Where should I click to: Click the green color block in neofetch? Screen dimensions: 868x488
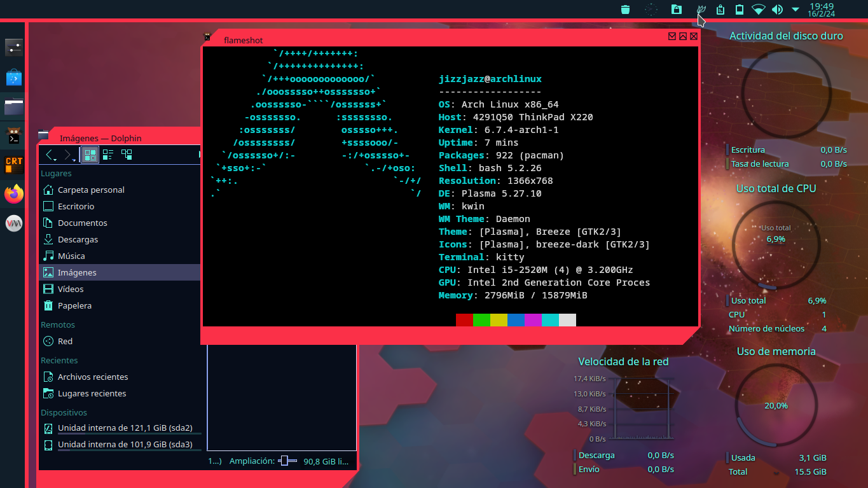point(481,320)
